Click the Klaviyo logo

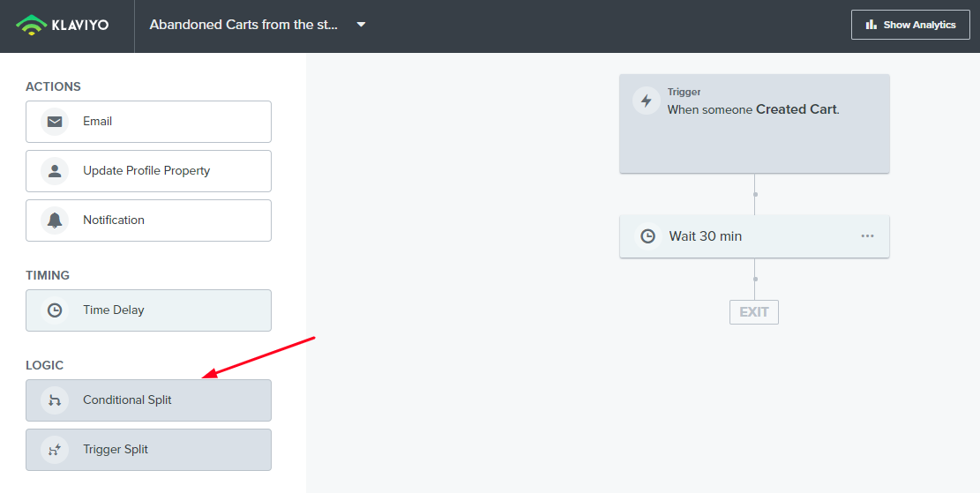click(x=63, y=25)
